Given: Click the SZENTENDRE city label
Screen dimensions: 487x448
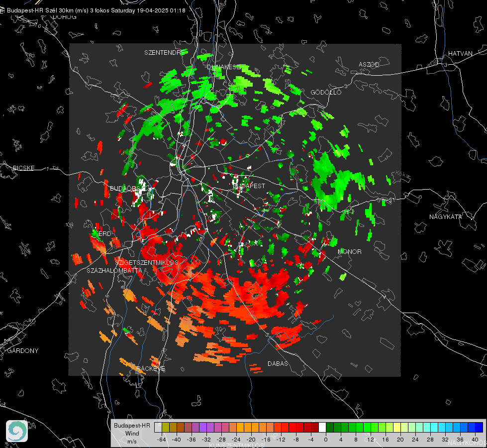Looking at the screenshot, I should tap(165, 53).
